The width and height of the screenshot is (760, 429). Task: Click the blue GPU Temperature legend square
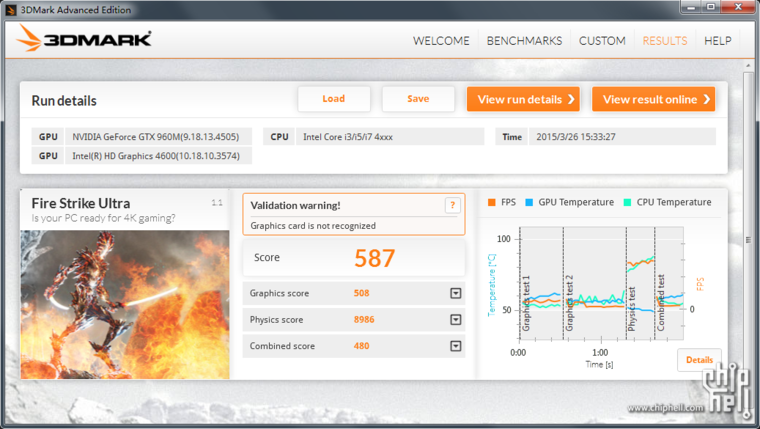529,202
